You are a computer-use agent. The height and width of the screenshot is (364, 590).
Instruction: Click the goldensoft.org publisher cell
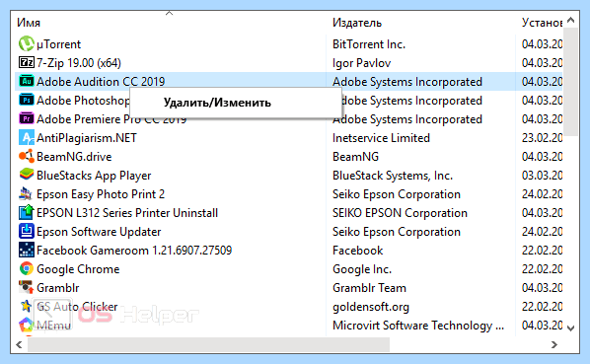pos(371,307)
